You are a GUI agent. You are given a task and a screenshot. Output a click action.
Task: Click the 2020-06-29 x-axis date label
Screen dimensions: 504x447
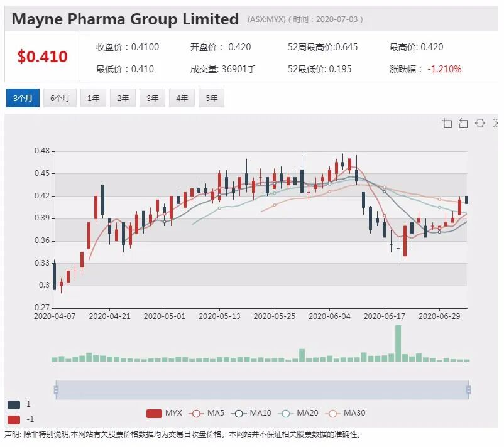(439, 316)
